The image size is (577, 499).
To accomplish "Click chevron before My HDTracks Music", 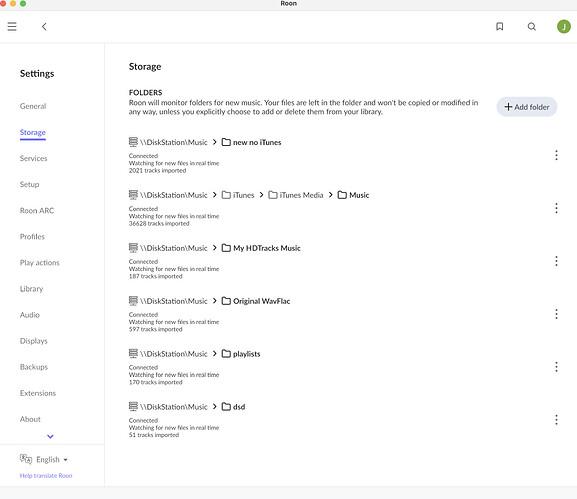I will coord(215,248).
